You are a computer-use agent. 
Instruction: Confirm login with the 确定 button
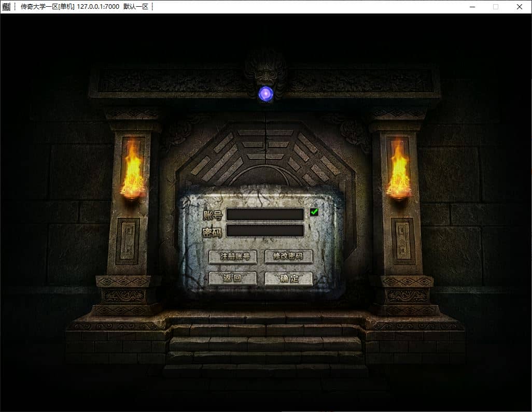tap(288, 278)
